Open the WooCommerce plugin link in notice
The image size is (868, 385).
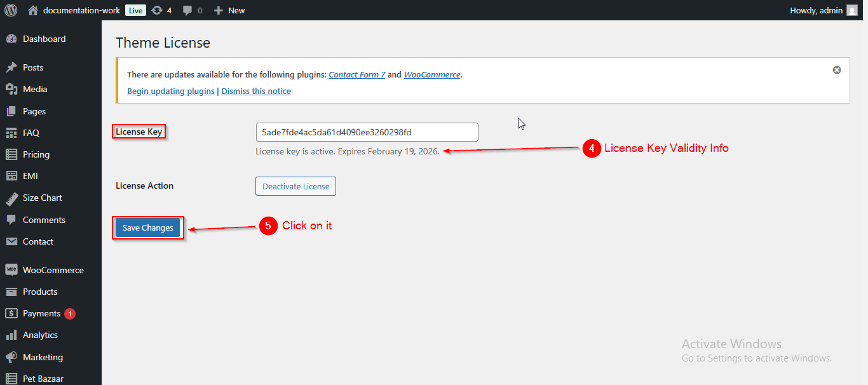432,74
